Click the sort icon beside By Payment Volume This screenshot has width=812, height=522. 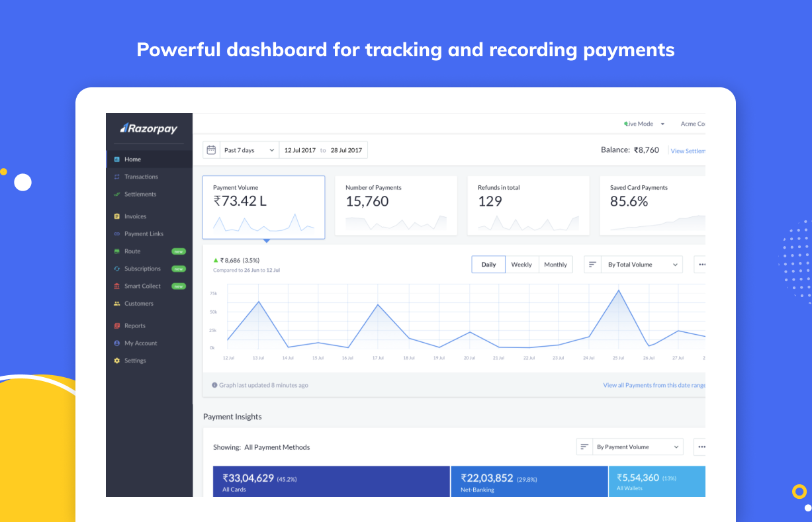[584, 447]
